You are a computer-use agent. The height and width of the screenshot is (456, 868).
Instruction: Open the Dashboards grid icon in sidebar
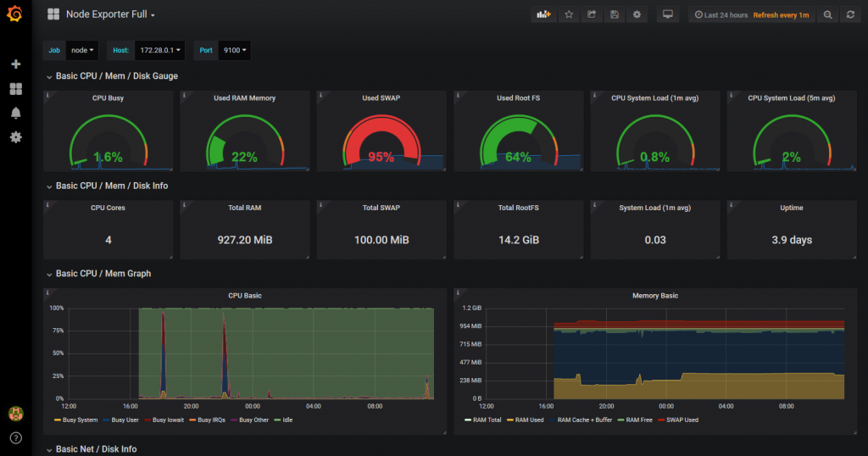[x=16, y=88]
